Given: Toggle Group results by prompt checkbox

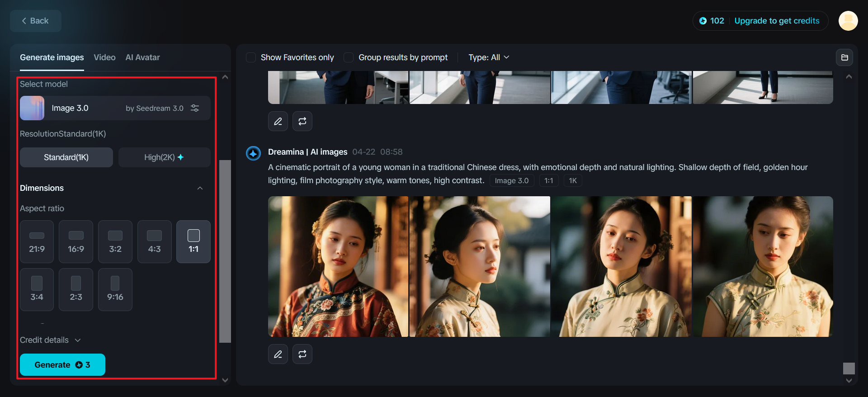Looking at the screenshot, I should click(349, 57).
